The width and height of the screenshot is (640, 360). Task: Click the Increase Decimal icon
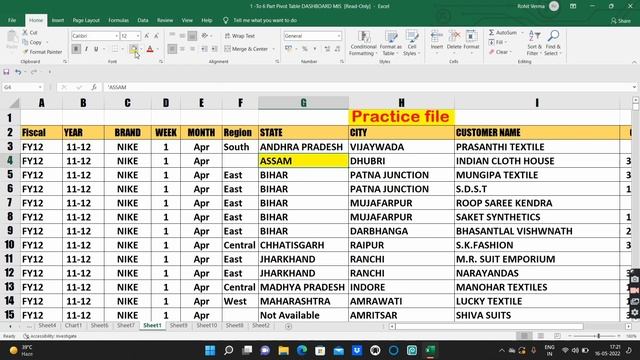(327, 49)
